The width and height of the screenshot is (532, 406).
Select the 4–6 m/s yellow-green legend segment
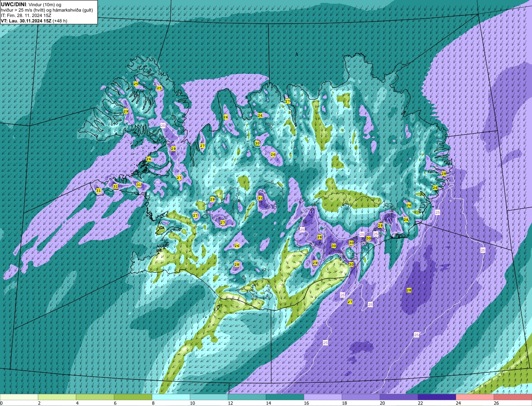coord(95,397)
